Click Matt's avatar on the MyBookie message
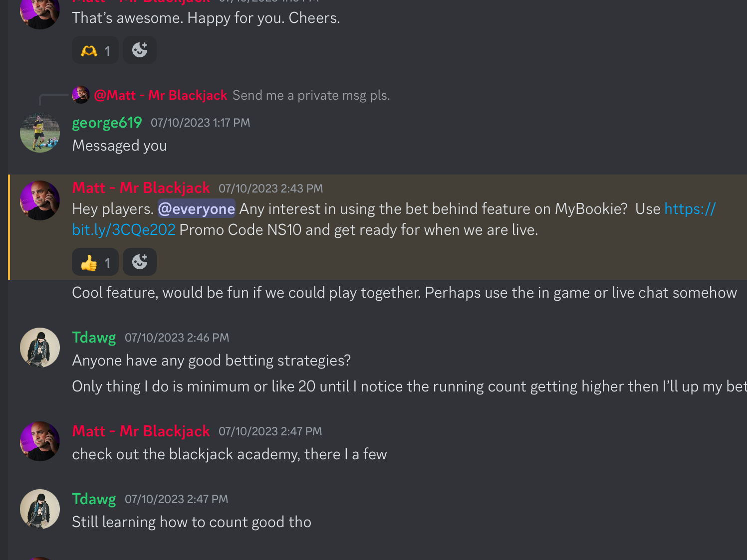Viewport: 747px width, 560px height. pyautogui.click(x=40, y=200)
